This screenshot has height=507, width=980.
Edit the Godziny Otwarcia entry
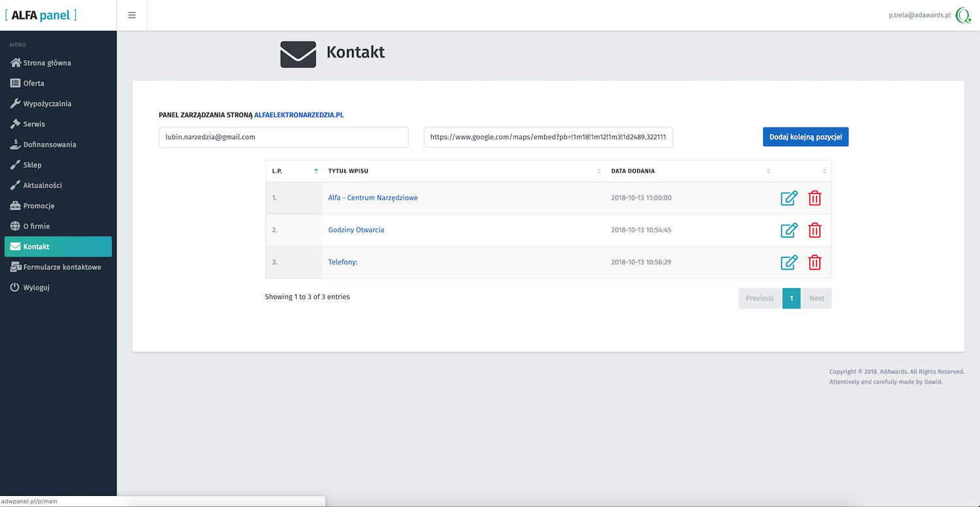(x=789, y=230)
